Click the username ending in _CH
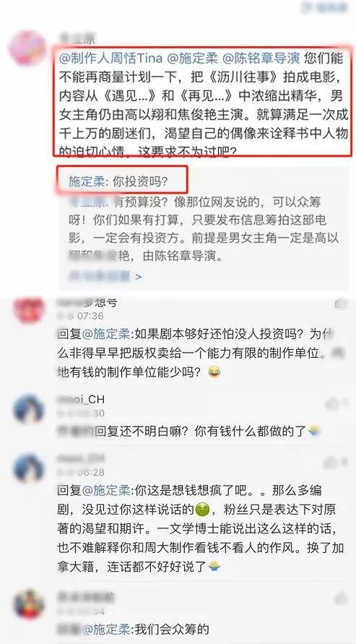Viewport: 356px width, 644px height. (81, 400)
